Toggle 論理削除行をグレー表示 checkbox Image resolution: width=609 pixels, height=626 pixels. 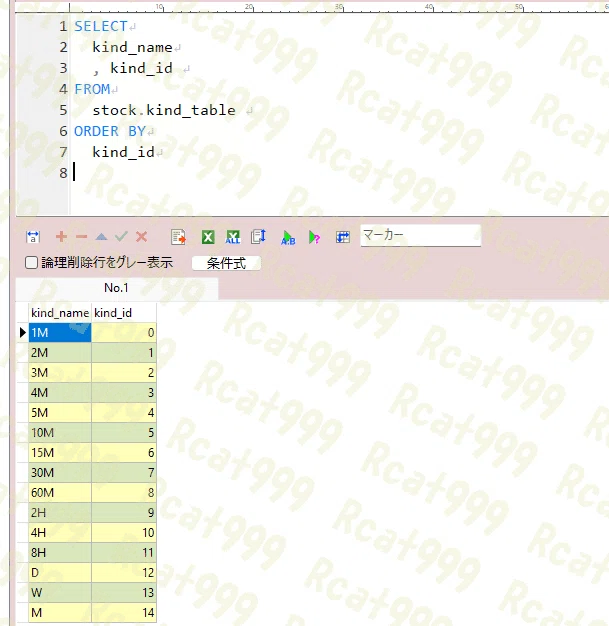31,263
